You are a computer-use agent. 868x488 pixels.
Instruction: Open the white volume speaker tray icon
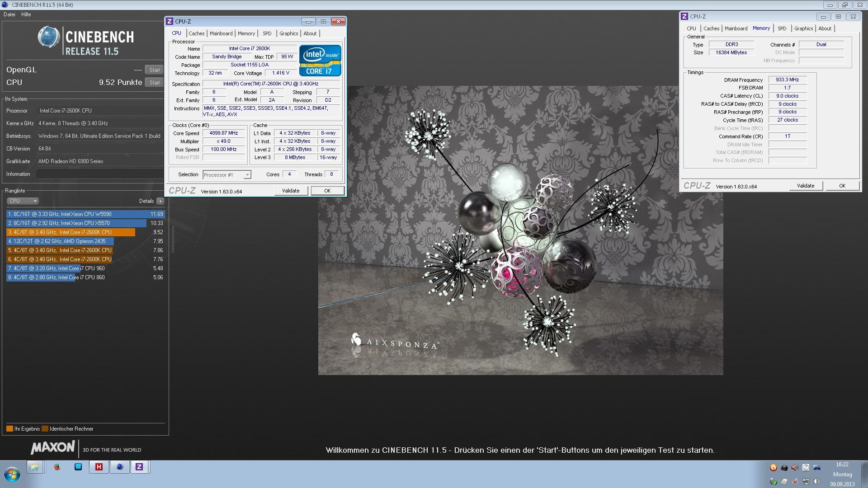(x=816, y=481)
